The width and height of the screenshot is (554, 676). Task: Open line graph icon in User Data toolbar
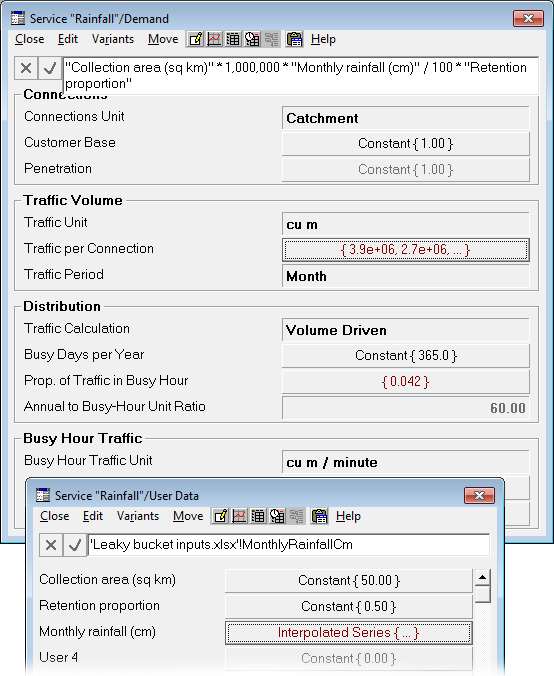point(239,516)
